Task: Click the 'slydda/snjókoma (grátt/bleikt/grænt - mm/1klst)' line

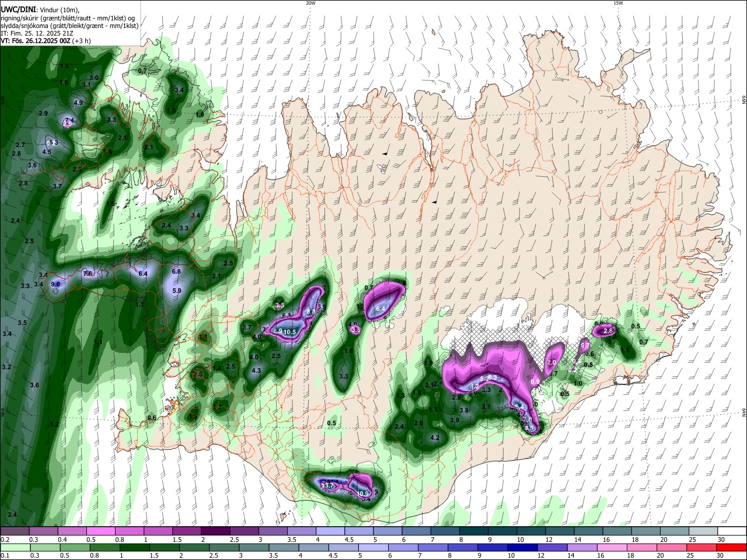Action: pyautogui.click(x=69, y=26)
